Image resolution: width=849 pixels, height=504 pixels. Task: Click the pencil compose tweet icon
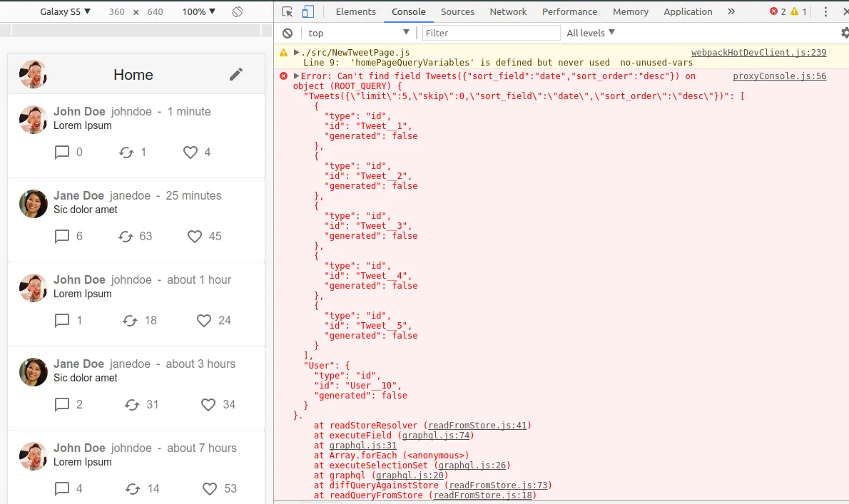236,75
